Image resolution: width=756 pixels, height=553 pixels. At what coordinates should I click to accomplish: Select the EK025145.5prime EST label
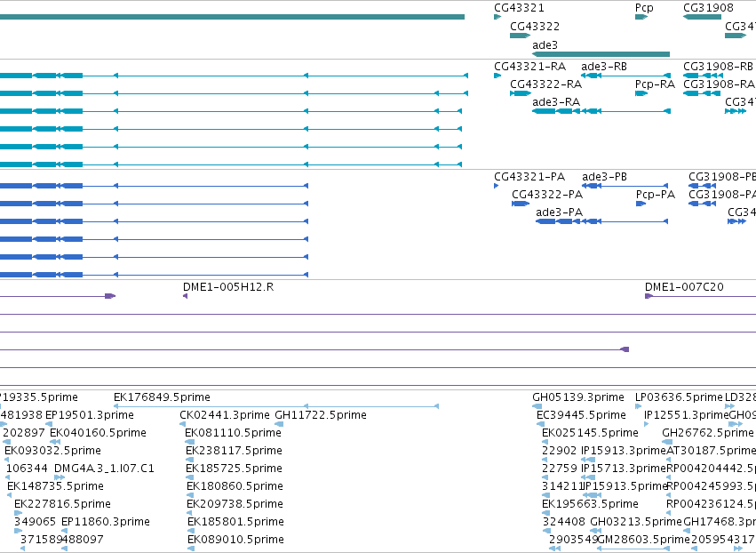point(590,433)
